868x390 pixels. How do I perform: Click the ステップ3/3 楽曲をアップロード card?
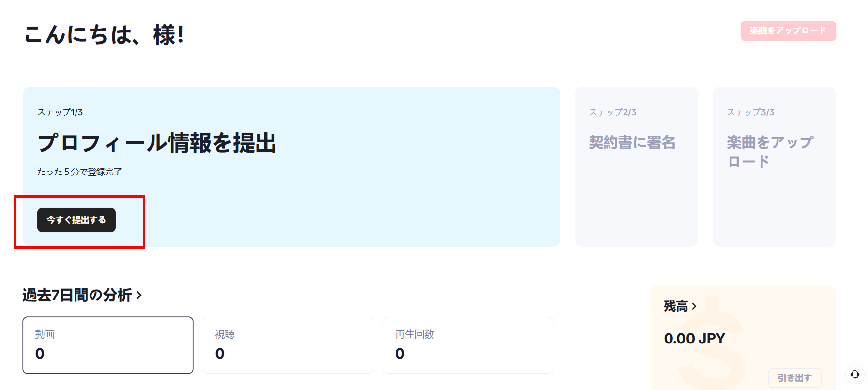click(774, 167)
